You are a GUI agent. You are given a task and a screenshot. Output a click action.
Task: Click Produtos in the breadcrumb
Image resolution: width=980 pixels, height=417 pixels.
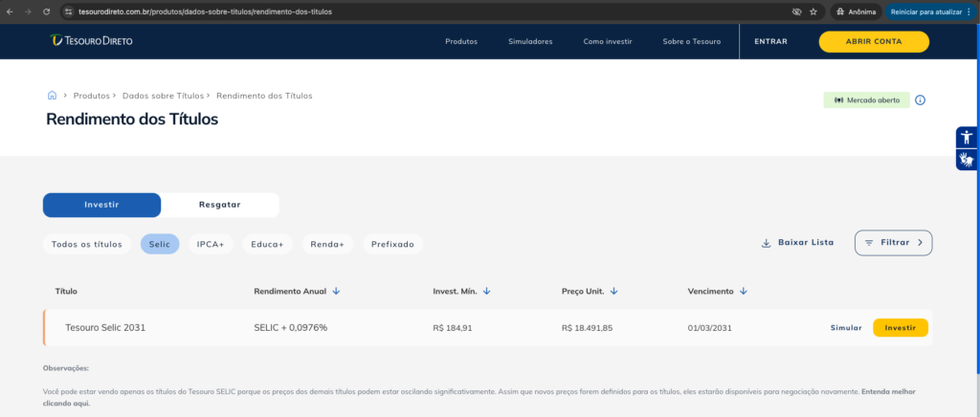[x=91, y=96]
